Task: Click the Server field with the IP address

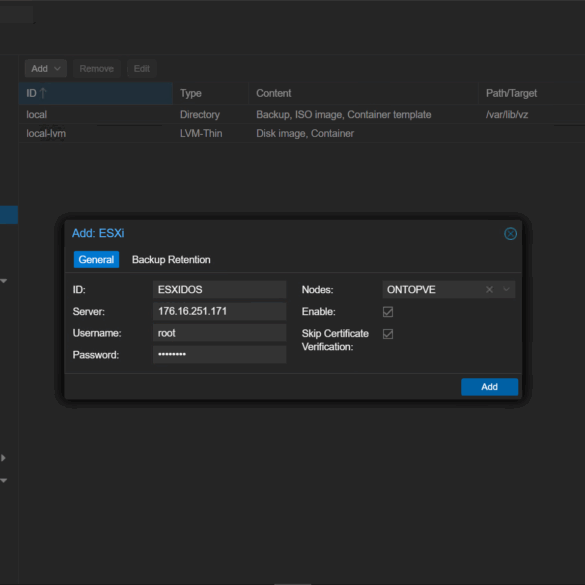Action: pyautogui.click(x=219, y=311)
